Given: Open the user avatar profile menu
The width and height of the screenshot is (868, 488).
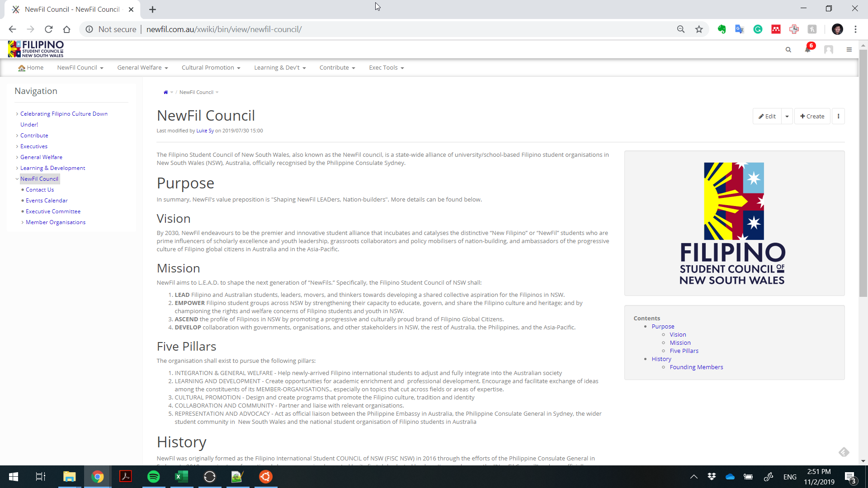Looking at the screenshot, I should coord(828,50).
